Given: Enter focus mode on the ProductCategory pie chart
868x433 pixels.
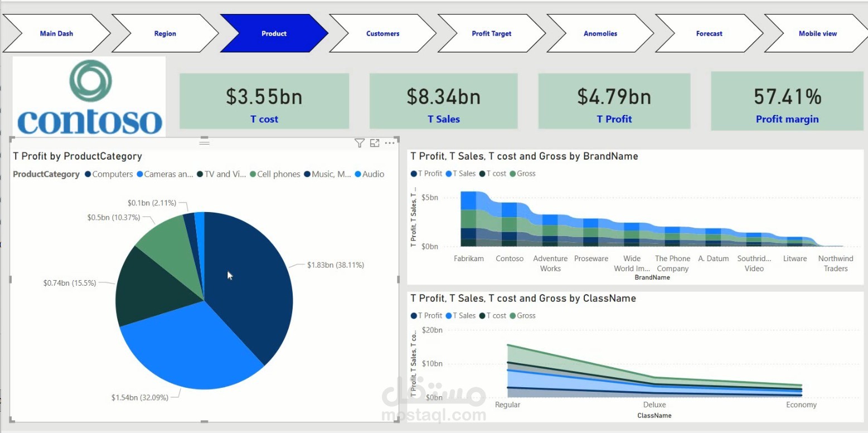Looking at the screenshot, I should tap(374, 143).
